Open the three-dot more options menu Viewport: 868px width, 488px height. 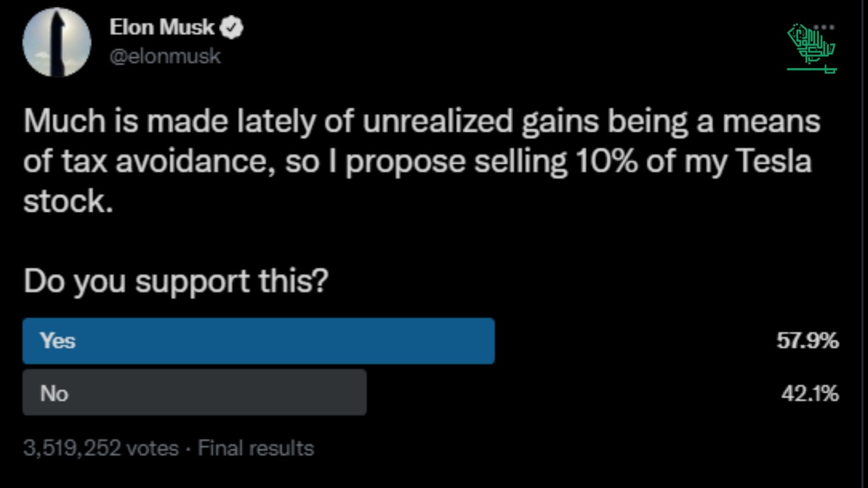click(824, 27)
